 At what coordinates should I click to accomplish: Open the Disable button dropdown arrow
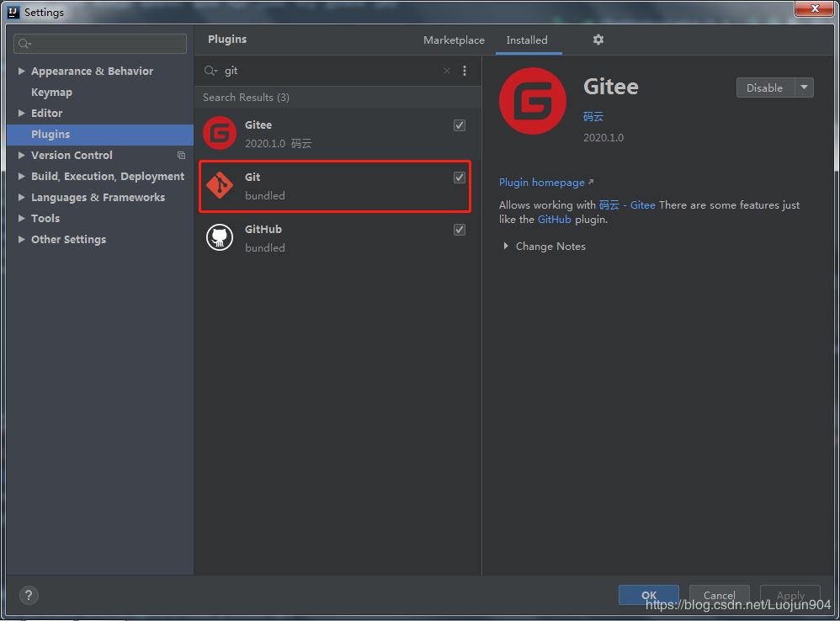click(x=804, y=88)
